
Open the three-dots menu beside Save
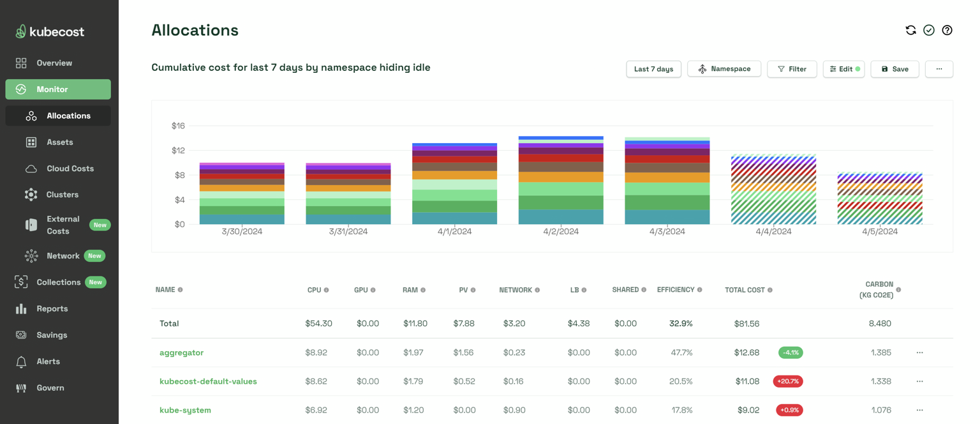[x=939, y=69]
